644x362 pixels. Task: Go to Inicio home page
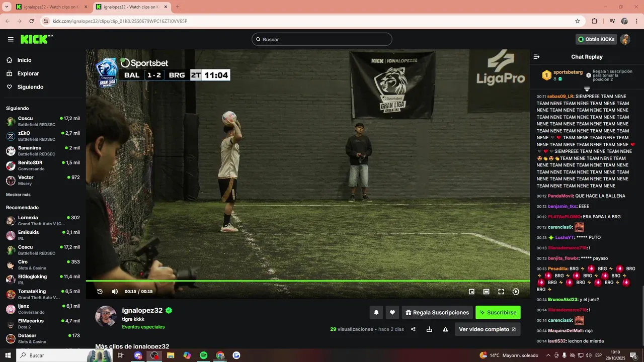coord(24,60)
